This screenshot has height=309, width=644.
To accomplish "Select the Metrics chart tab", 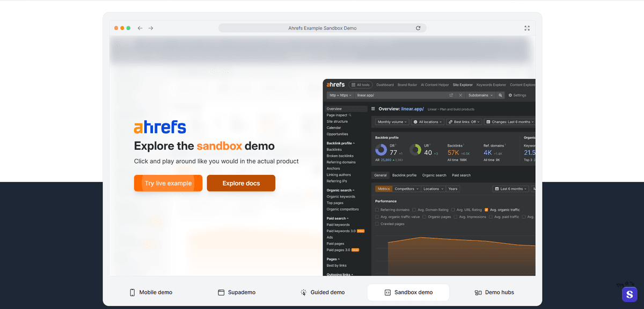I will tap(384, 189).
